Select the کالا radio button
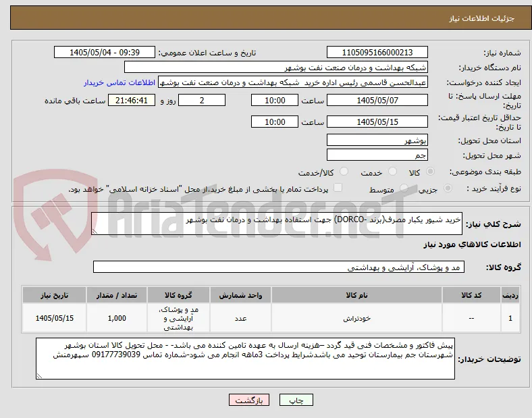 430,172
